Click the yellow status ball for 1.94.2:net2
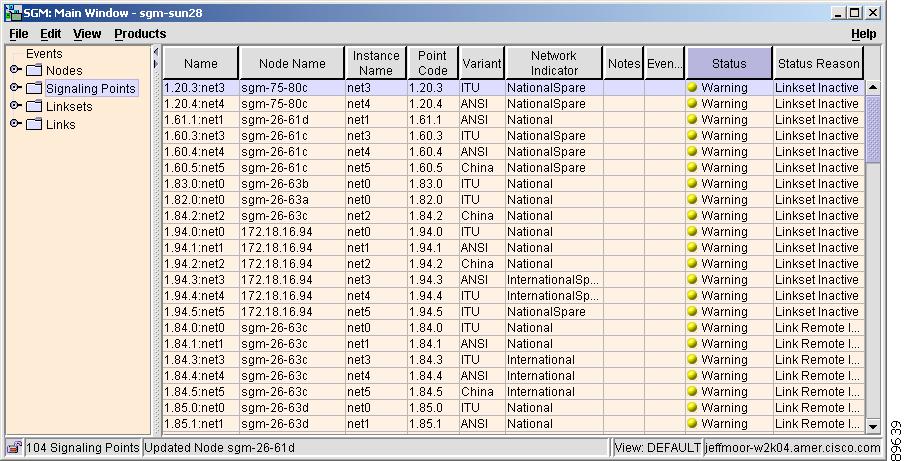The width and height of the screenshot is (904, 461). pyautogui.click(x=692, y=263)
